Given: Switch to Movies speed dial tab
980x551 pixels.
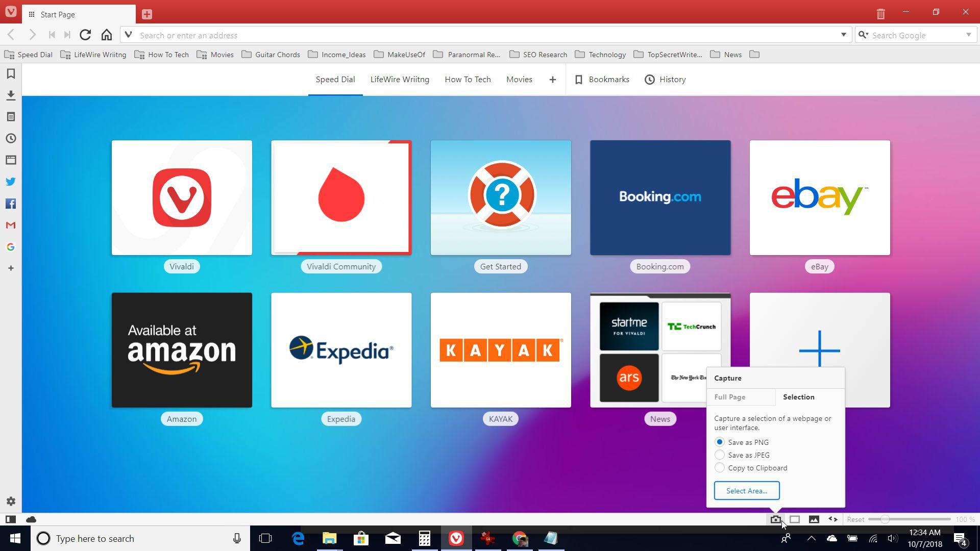Looking at the screenshot, I should pos(519,80).
